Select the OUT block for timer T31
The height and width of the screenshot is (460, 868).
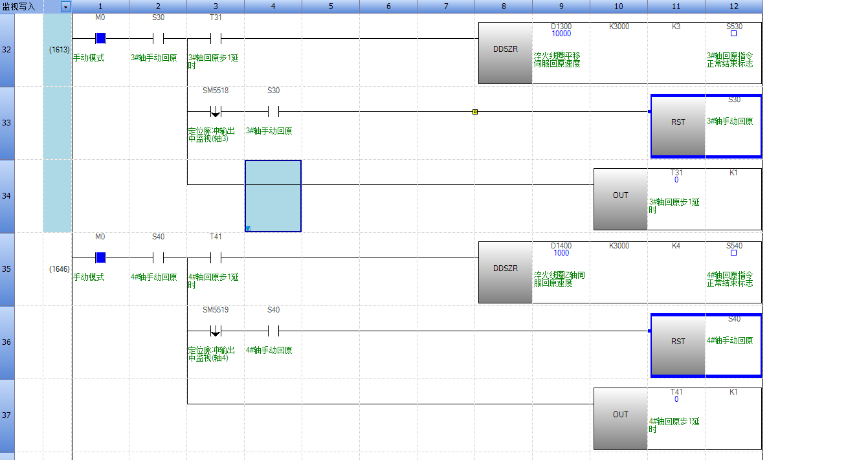(620, 199)
